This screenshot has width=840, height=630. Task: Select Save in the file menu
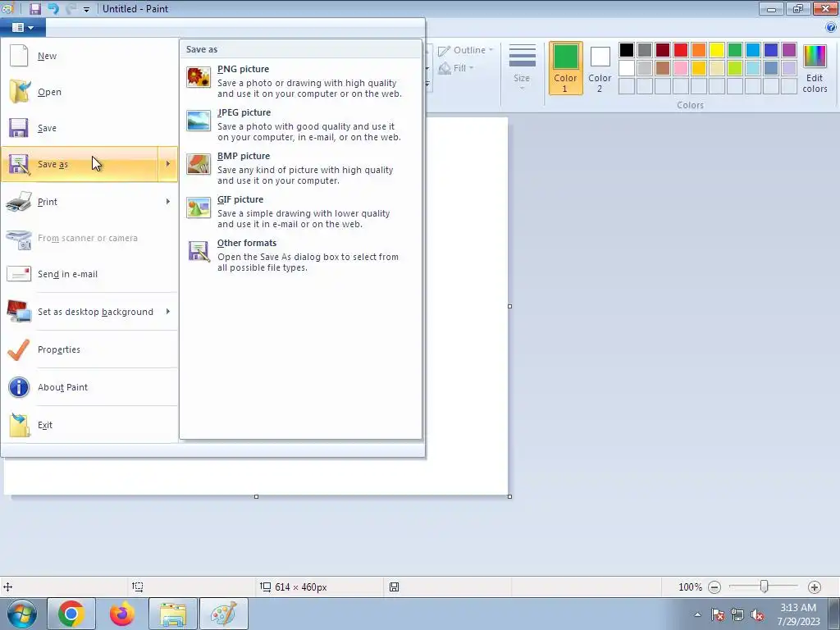(89, 128)
